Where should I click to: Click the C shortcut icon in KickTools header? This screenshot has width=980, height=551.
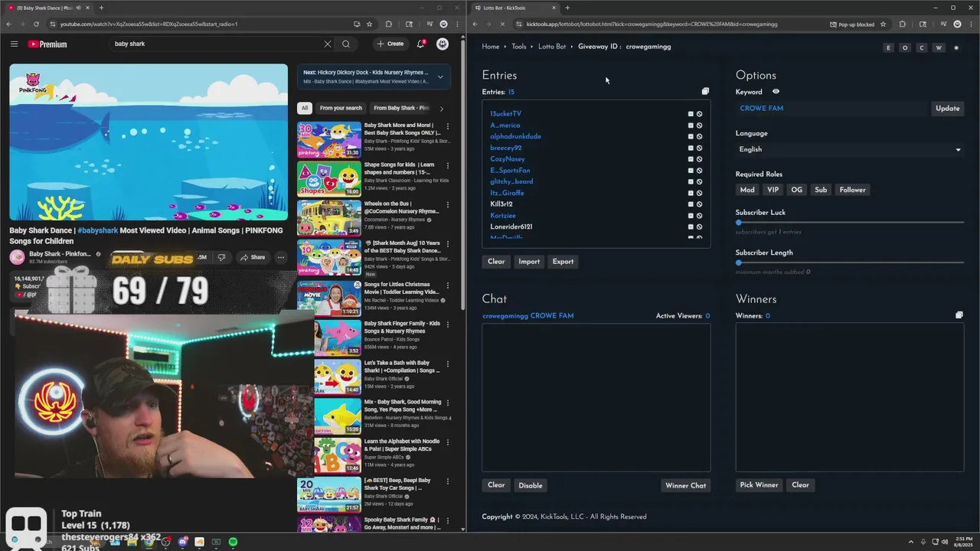tap(922, 47)
